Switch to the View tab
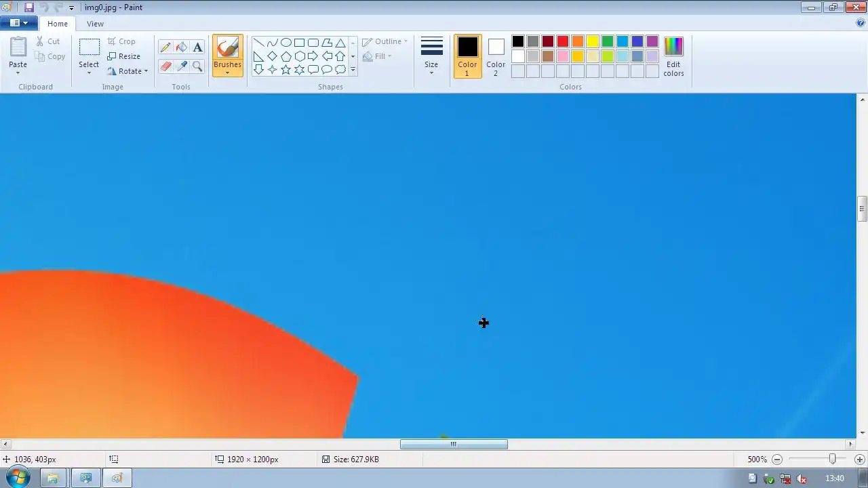 [x=95, y=24]
